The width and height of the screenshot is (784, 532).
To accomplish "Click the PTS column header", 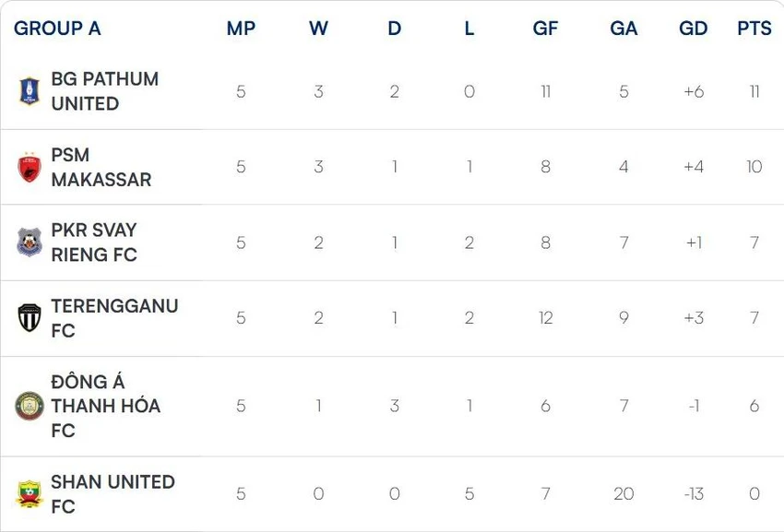I will click(754, 29).
